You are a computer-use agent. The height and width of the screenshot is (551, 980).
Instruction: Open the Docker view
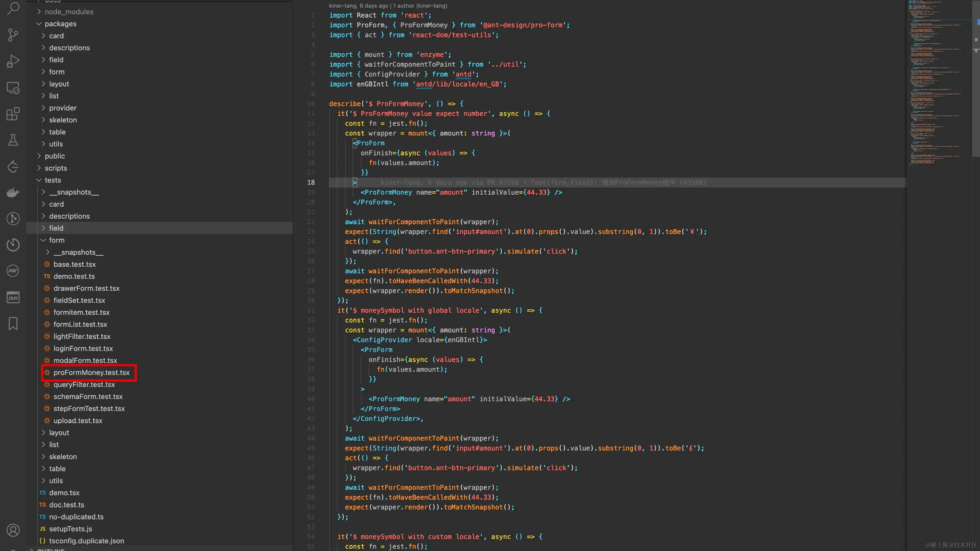tap(13, 193)
